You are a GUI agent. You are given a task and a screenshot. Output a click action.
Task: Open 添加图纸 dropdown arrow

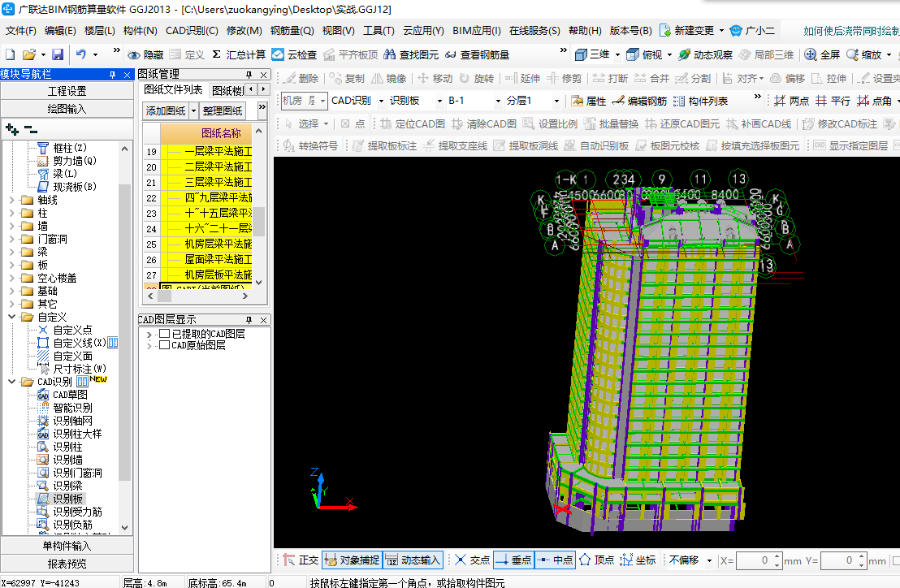pyautogui.click(x=193, y=110)
